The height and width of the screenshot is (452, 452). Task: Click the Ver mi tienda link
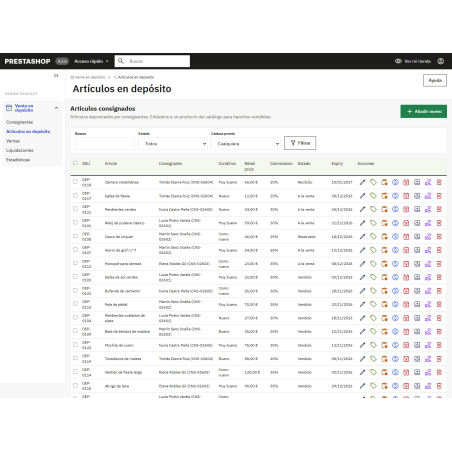click(413, 61)
